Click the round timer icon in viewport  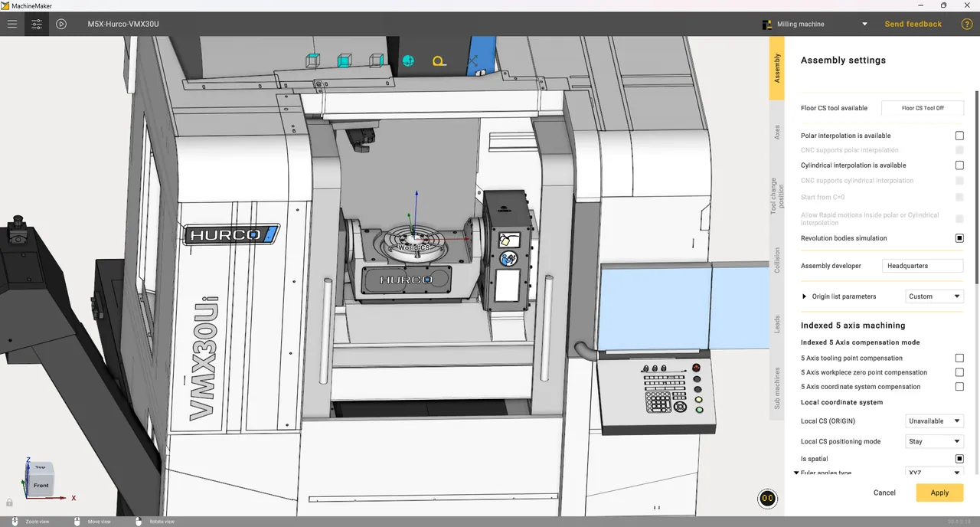point(767,499)
